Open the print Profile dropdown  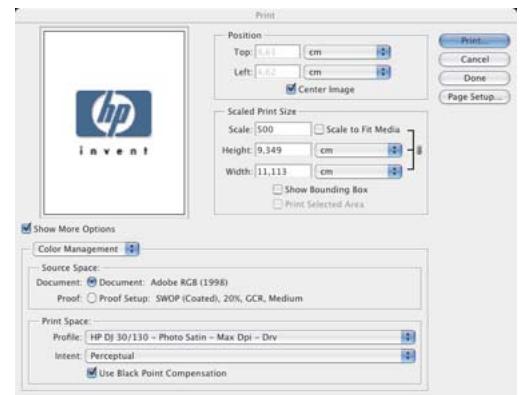point(250,337)
